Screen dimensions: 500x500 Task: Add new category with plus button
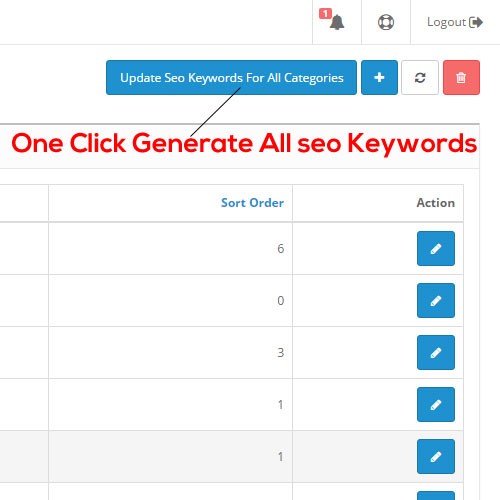click(379, 78)
